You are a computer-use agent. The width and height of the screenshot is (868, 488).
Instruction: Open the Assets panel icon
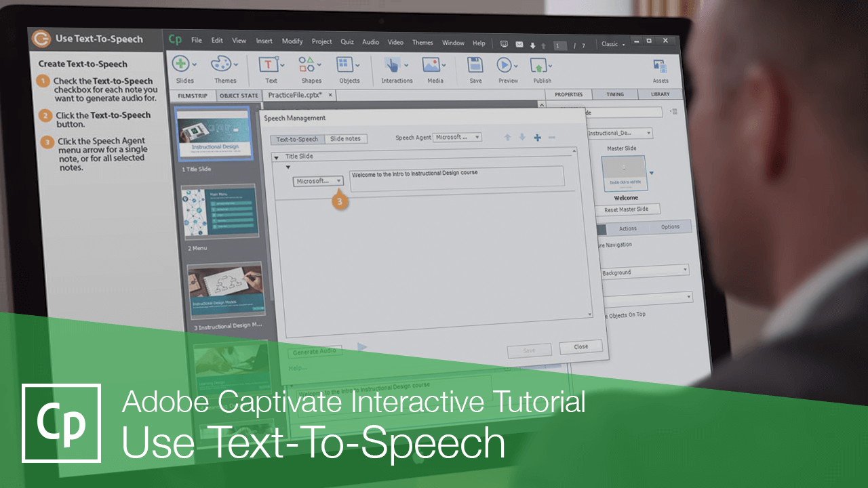coord(660,64)
